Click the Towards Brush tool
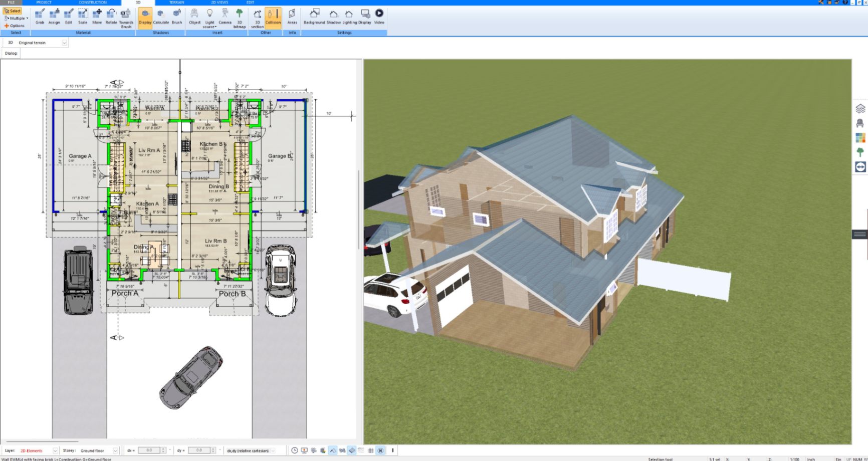868x461 pixels. [126, 18]
